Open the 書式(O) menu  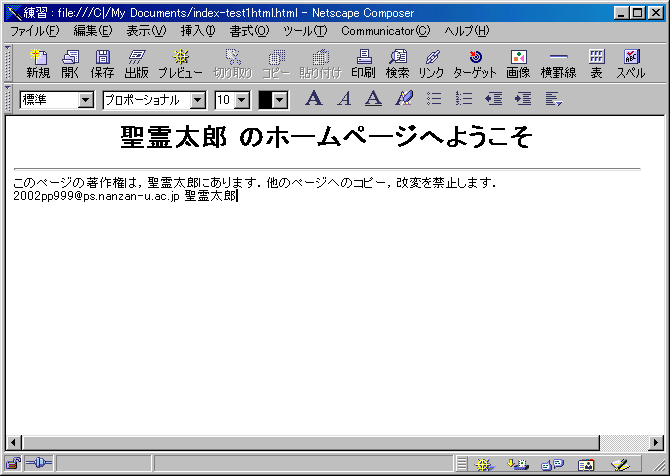click(x=250, y=31)
